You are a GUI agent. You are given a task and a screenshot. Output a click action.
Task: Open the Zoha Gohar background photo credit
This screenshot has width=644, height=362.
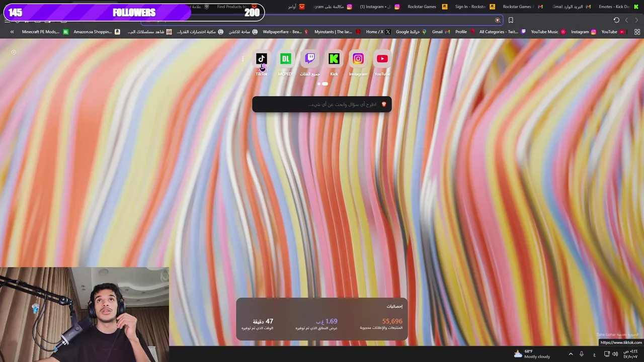pos(617,334)
